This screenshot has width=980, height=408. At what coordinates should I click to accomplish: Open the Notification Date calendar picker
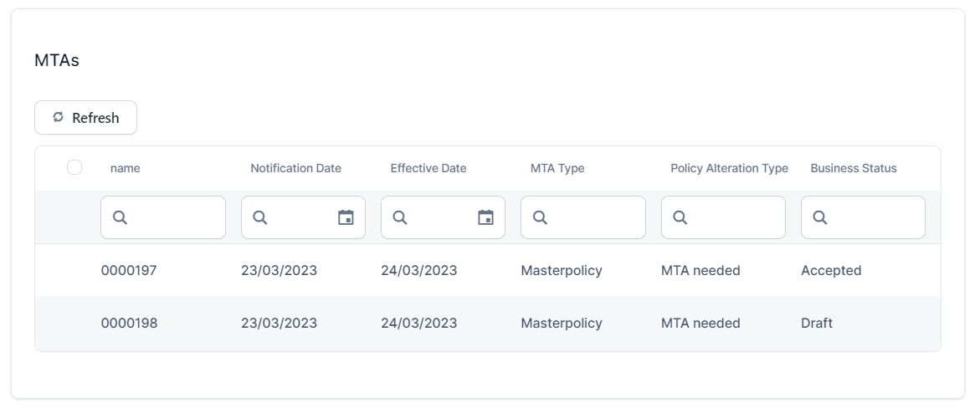346,217
